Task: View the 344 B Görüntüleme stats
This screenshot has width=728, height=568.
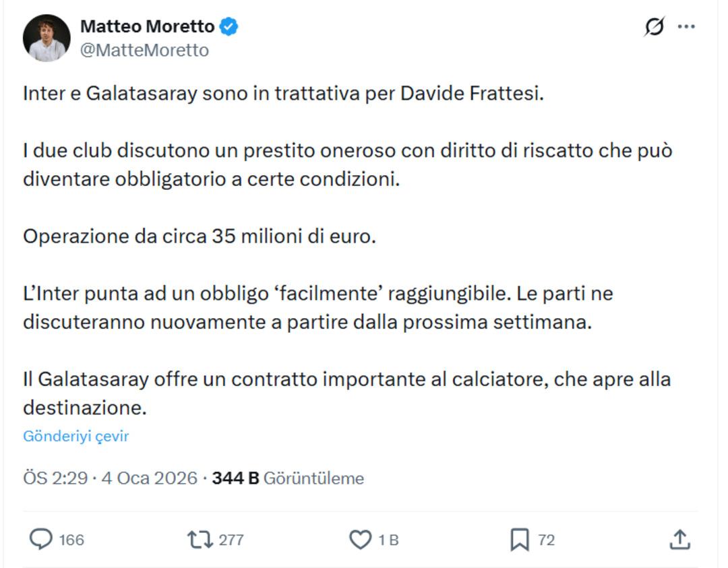Action: [288, 478]
